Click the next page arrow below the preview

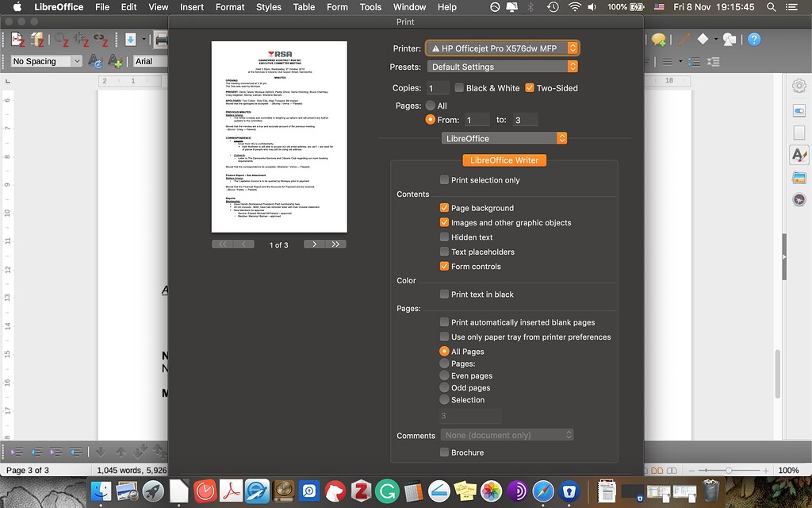pos(316,244)
